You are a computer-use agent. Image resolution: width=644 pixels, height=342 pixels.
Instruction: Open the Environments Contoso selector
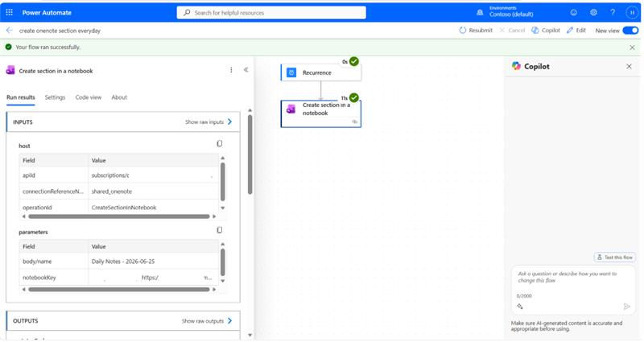511,11
